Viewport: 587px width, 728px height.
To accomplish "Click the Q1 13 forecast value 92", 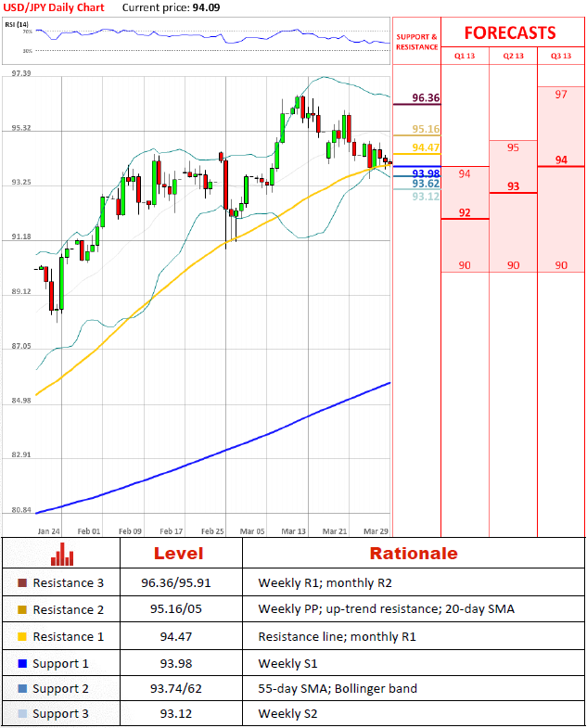I will tap(465, 212).
